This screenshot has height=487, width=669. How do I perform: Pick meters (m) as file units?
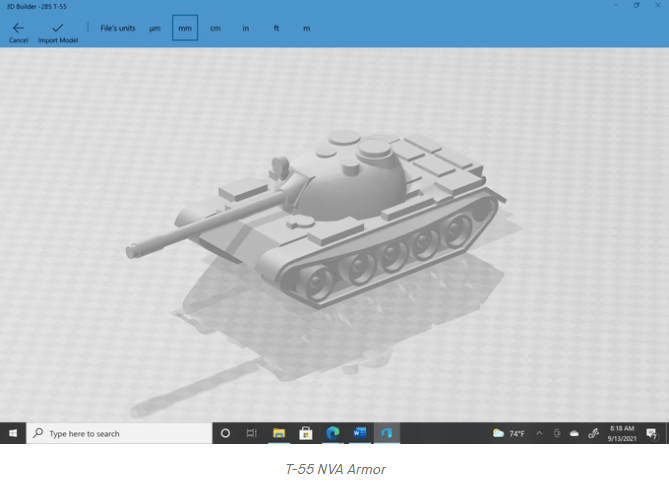coord(306,28)
